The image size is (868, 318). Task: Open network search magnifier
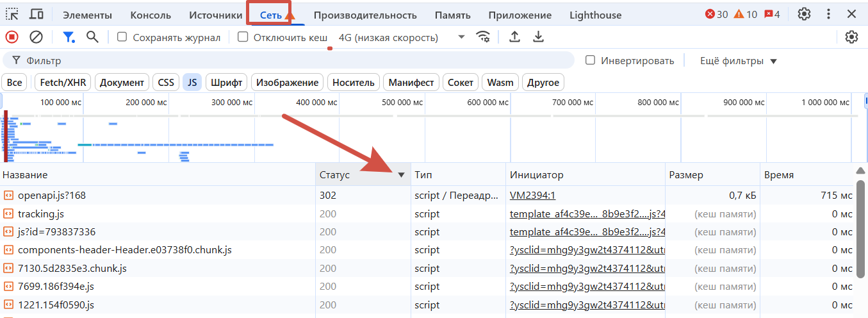tap(92, 37)
